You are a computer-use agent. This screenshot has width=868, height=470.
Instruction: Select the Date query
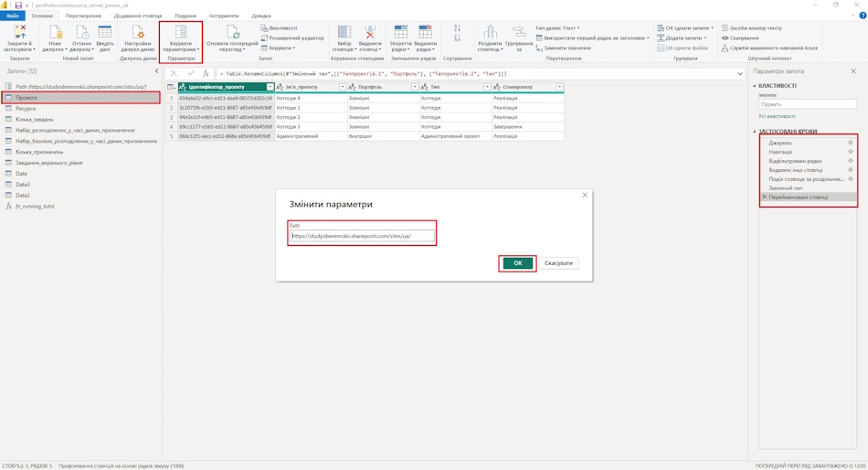81,174
